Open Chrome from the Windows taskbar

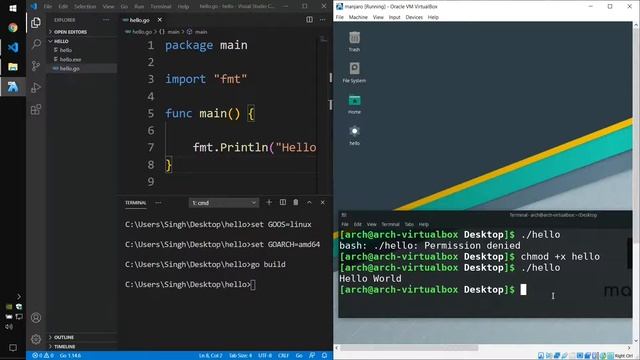pyautogui.click(x=13, y=27)
